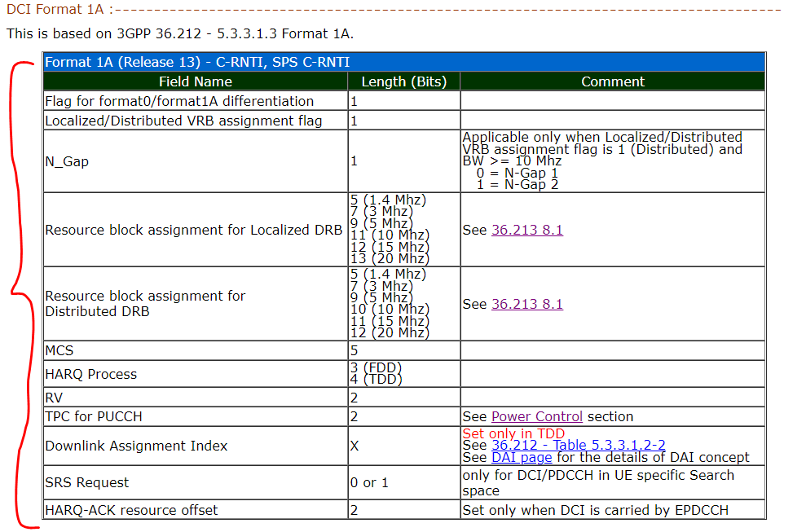Select the MCS field name cell
Screen dimensions: 806x532
59,350
